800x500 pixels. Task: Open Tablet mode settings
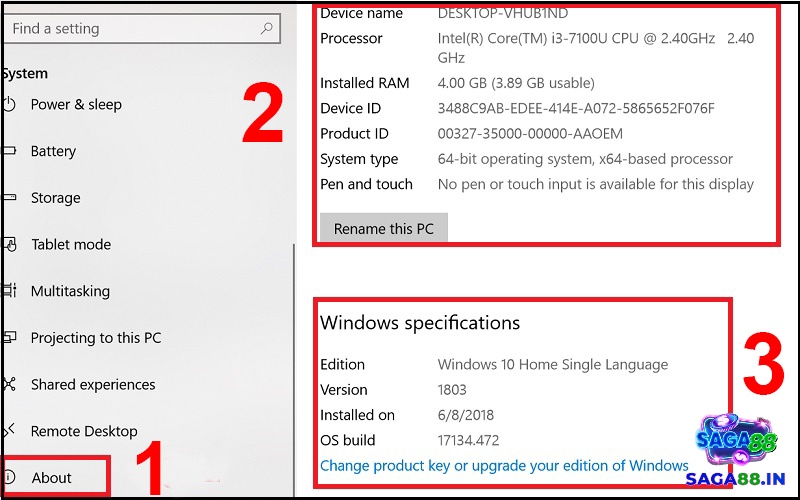coord(71,244)
